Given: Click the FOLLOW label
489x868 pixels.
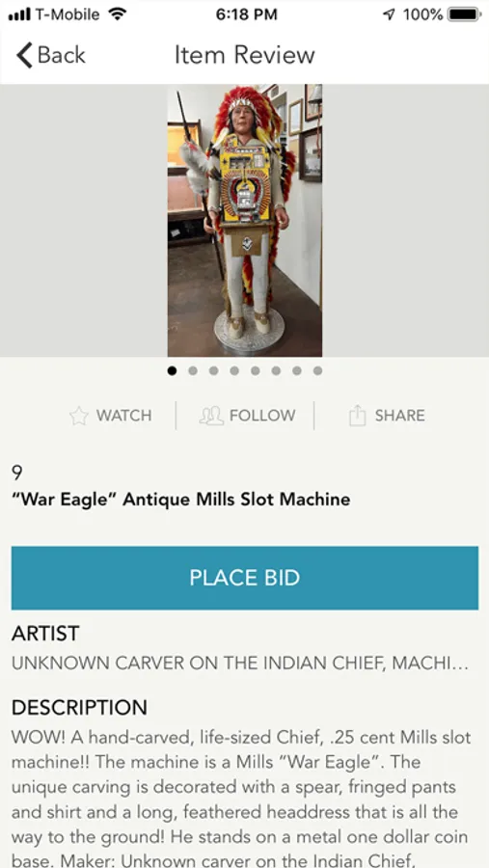Looking at the screenshot, I should [262, 416].
